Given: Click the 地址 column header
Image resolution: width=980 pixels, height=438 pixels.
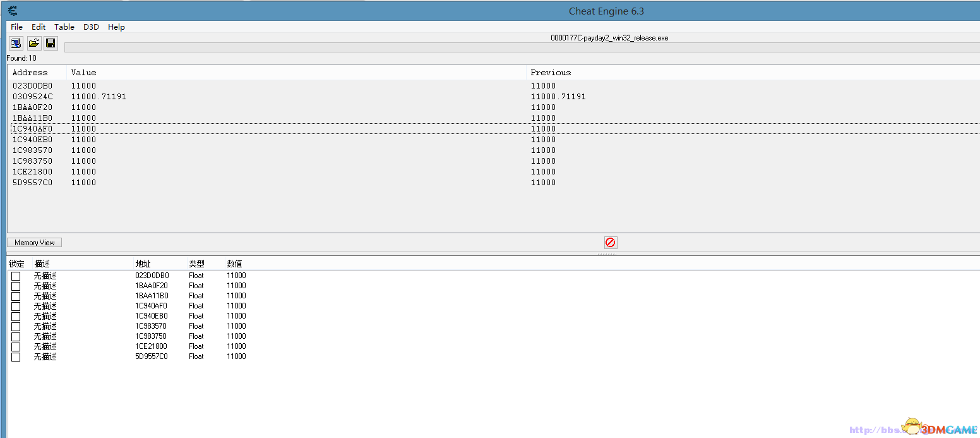Looking at the screenshot, I should [143, 264].
